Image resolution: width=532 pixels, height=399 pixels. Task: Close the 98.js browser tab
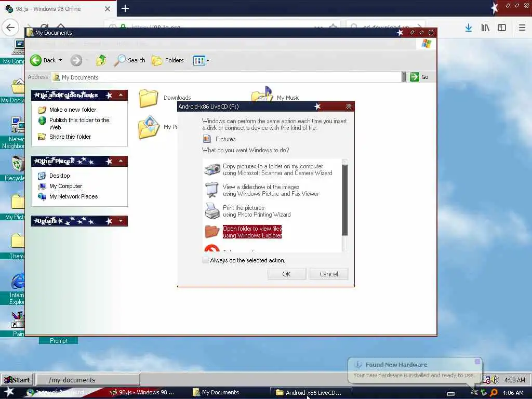pyautogui.click(x=107, y=9)
